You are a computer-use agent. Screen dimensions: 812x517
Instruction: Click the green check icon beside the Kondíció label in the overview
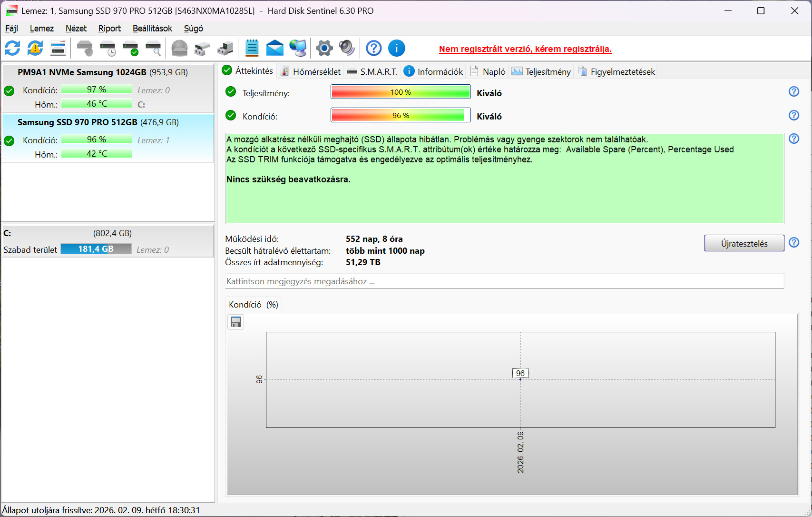pyautogui.click(x=231, y=115)
